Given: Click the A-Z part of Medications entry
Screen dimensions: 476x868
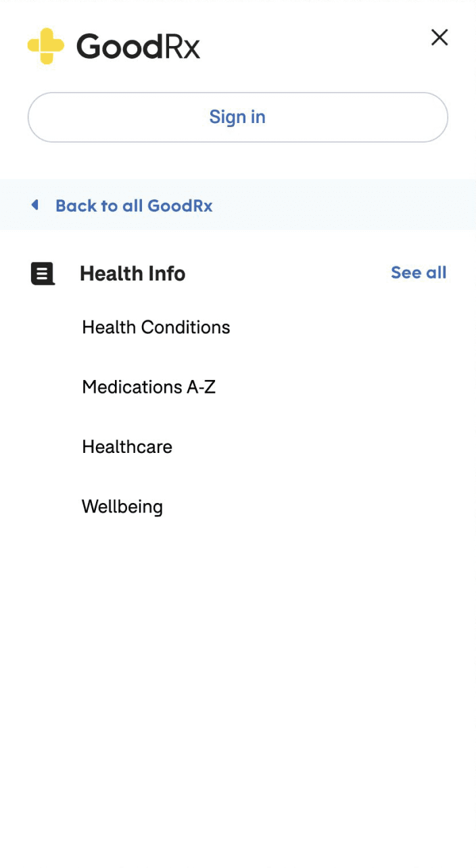Looking at the screenshot, I should coord(201,387).
